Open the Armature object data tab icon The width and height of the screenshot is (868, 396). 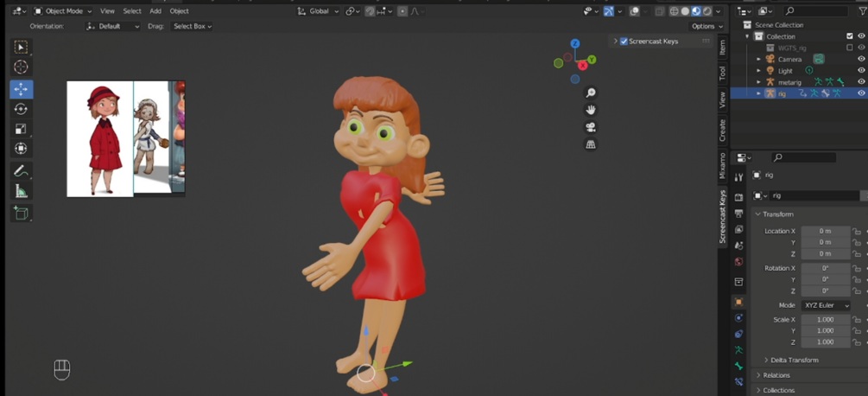[738, 350]
